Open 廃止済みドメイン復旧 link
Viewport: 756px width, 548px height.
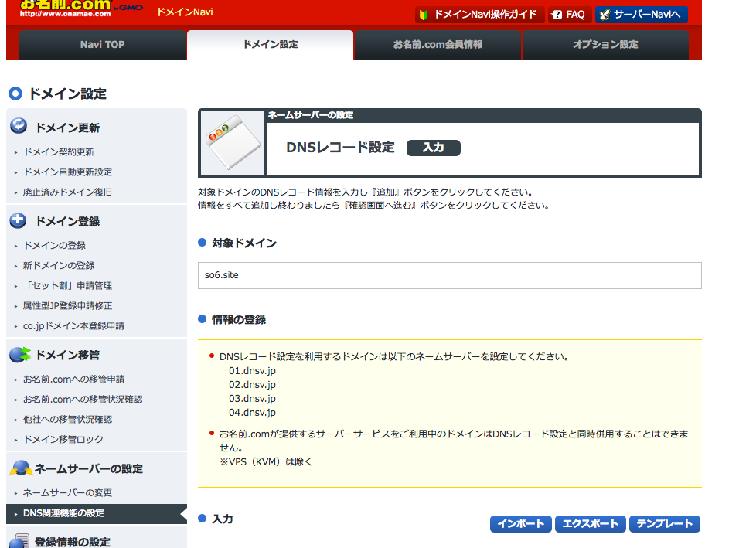(x=67, y=192)
